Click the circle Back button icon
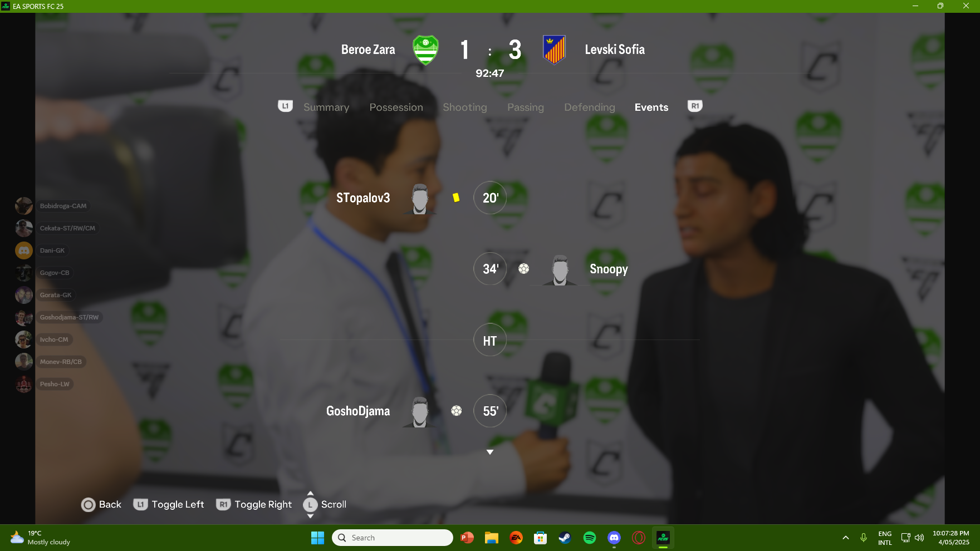Screen dimensions: 980x551 click(88, 505)
